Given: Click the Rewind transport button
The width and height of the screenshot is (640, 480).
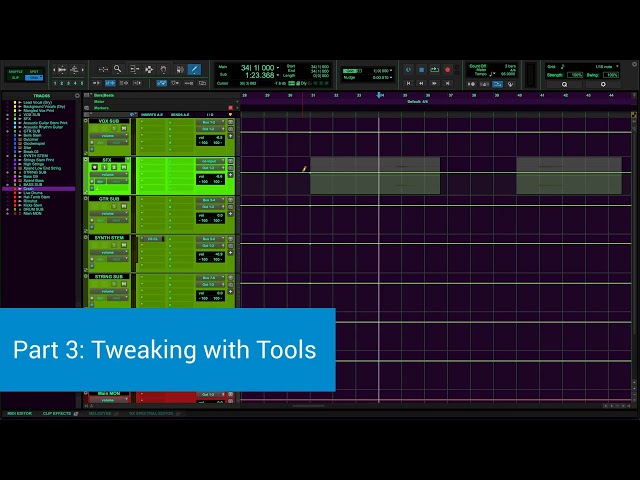Looking at the screenshot, I should pos(421,83).
